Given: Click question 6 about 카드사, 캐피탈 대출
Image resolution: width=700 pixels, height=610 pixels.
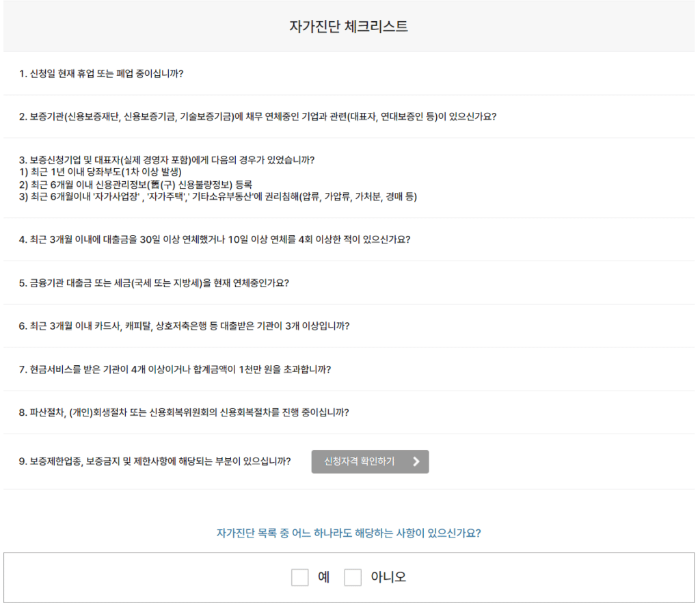Looking at the screenshot, I should click(x=184, y=326).
